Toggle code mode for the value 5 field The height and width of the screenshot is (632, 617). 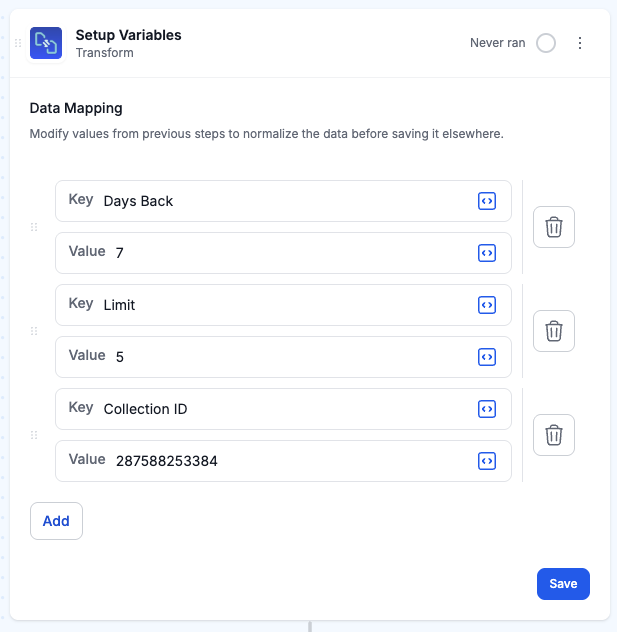tap(487, 357)
